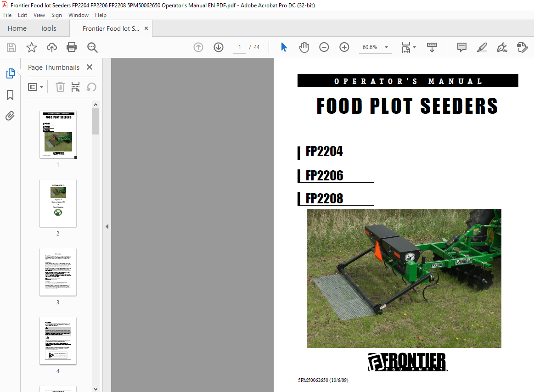This screenshot has height=392, width=534.
Task: Open the Edit menu
Action: coord(22,15)
